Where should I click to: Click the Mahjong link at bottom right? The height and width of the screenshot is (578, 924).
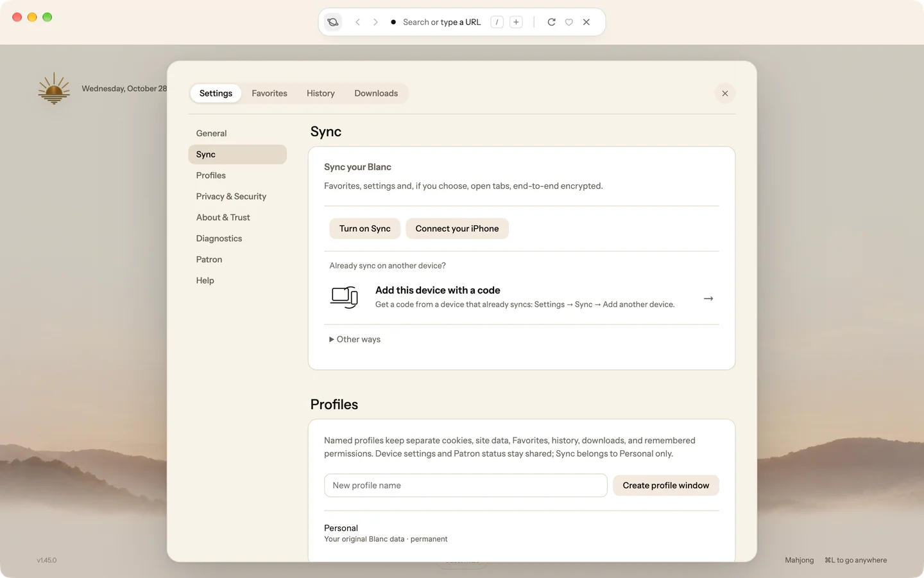800,560
